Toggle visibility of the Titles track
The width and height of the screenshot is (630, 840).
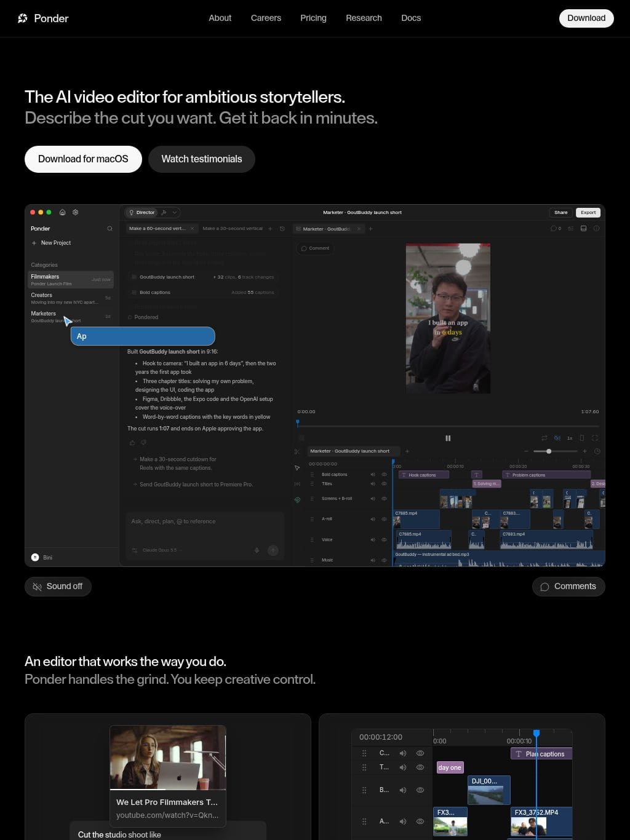[385, 484]
